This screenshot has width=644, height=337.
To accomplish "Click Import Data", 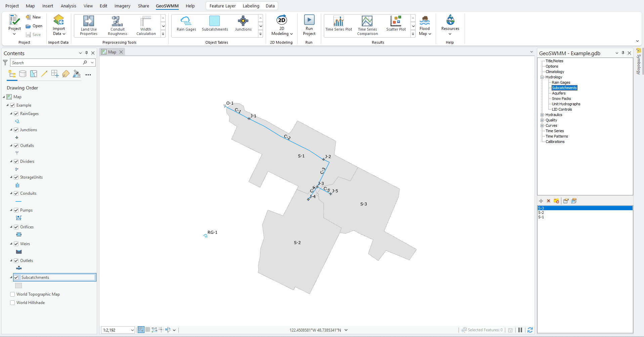I will (59, 25).
